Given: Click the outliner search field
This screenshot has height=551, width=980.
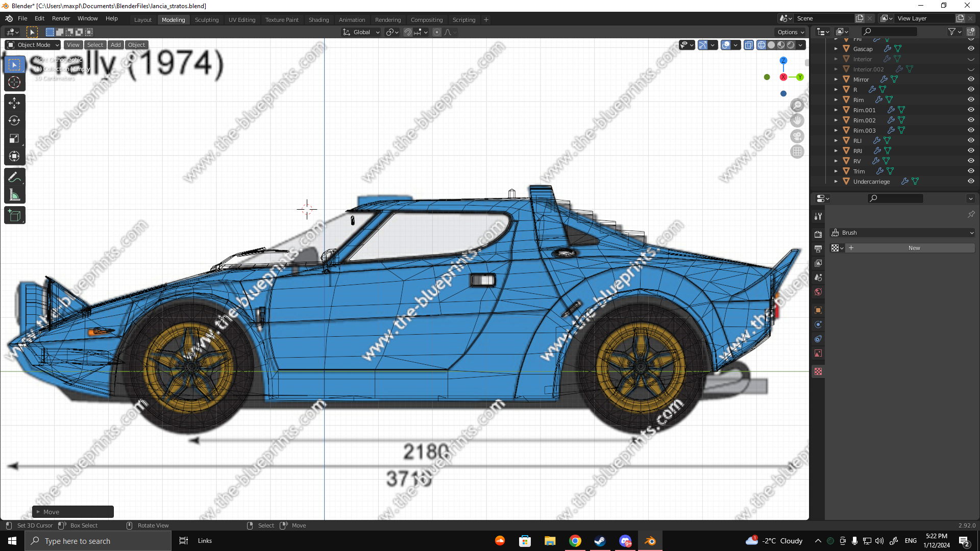Looking at the screenshot, I should [x=891, y=32].
